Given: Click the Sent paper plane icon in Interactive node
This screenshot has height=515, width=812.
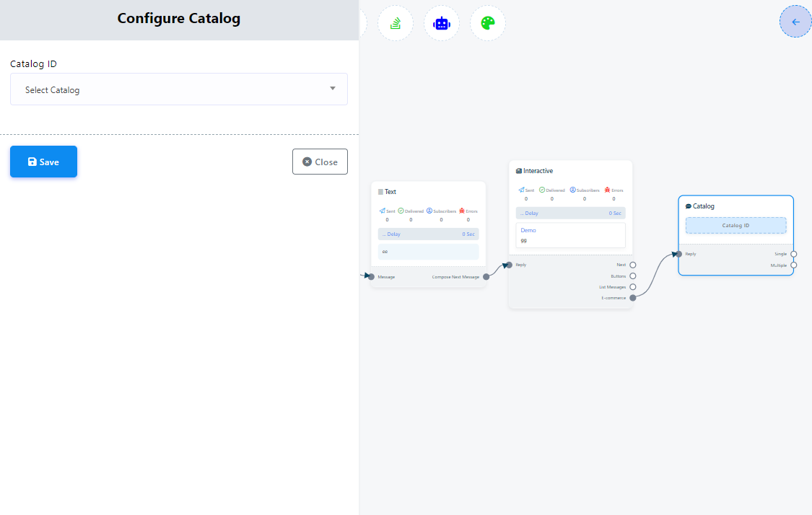Looking at the screenshot, I should 521,190.
